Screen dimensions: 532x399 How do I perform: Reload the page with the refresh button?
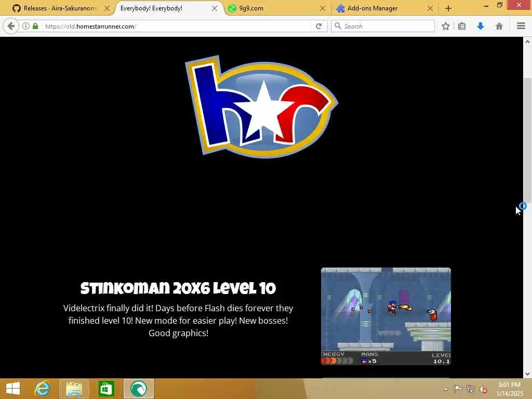click(x=318, y=26)
